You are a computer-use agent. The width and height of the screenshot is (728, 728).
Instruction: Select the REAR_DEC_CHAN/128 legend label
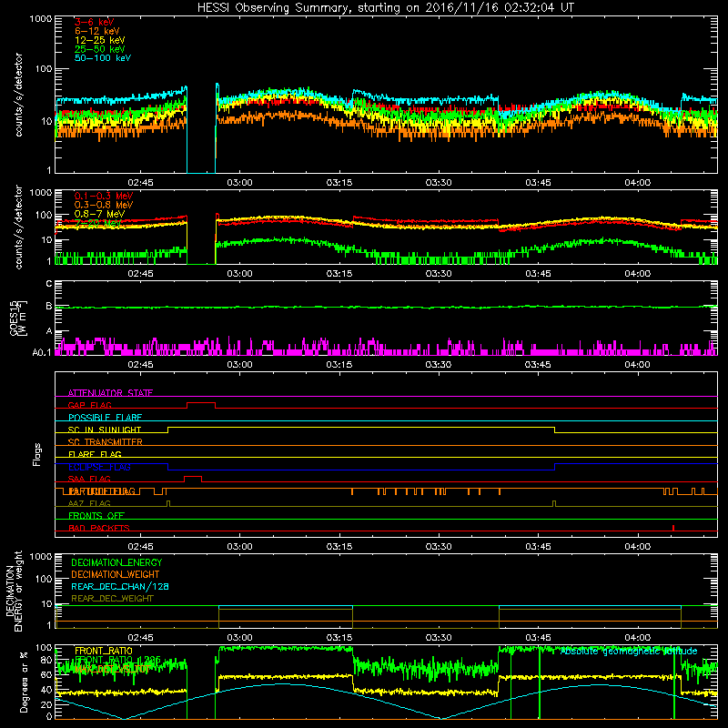(x=120, y=586)
